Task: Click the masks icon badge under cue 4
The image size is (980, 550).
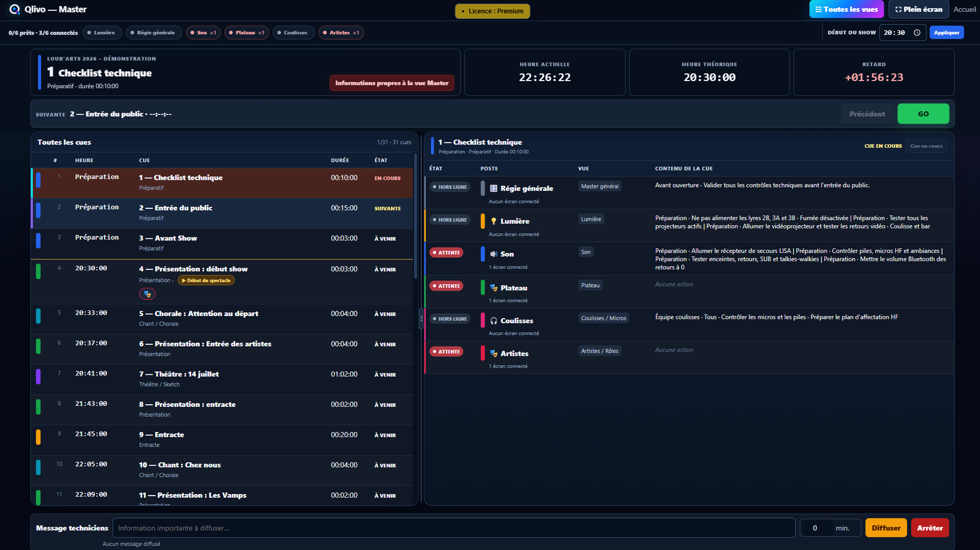Action: (x=148, y=294)
